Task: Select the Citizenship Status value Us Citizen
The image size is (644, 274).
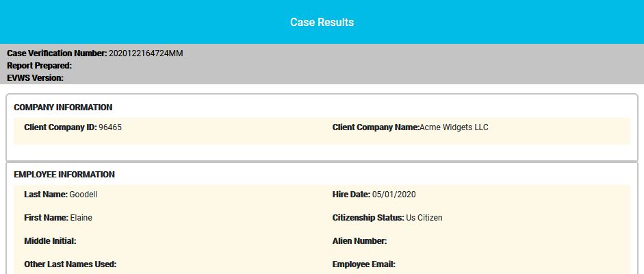Action: (x=424, y=218)
